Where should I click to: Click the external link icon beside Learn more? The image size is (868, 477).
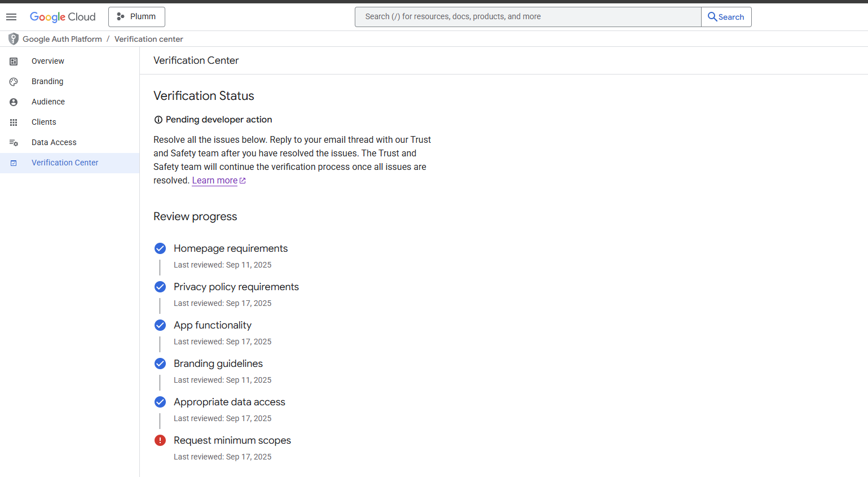(243, 181)
